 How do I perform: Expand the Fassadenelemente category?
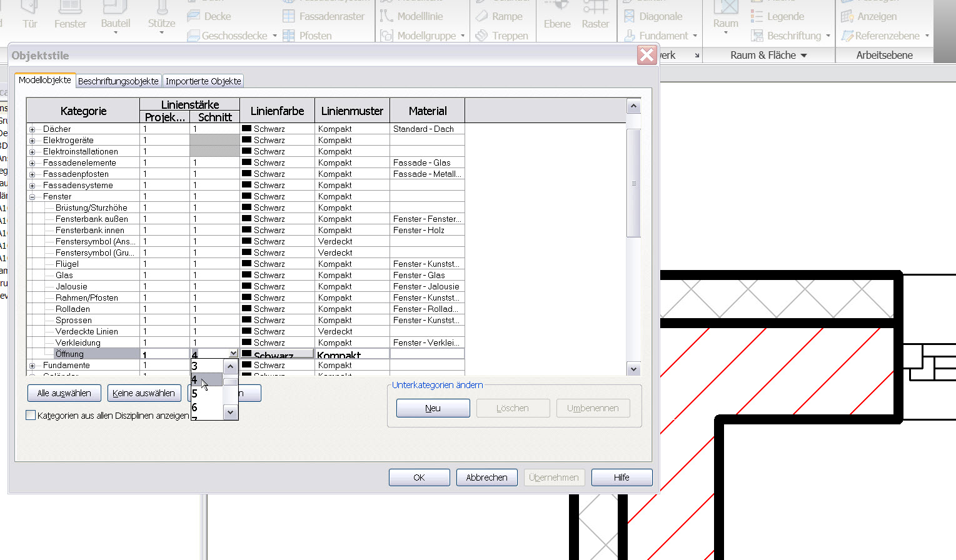pos(32,163)
